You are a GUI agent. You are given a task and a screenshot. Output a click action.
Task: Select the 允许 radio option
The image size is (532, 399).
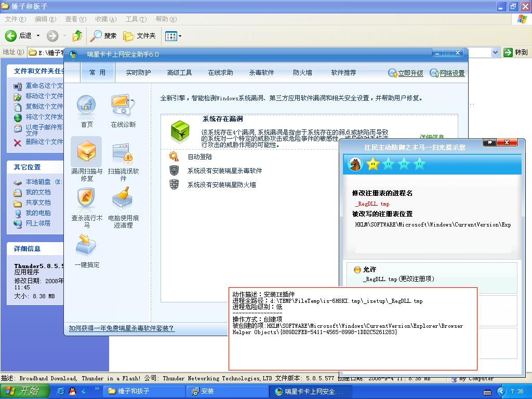pos(357,270)
